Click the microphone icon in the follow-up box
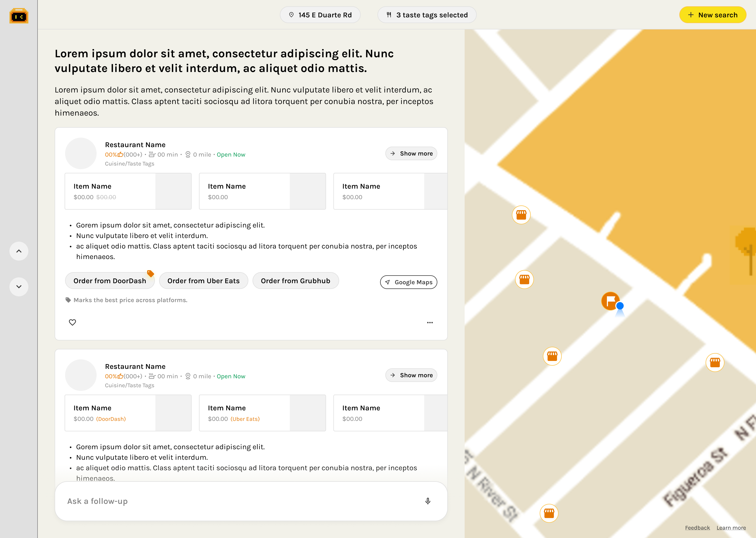Viewport: 756px width, 538px height. [x=428, y=501]
